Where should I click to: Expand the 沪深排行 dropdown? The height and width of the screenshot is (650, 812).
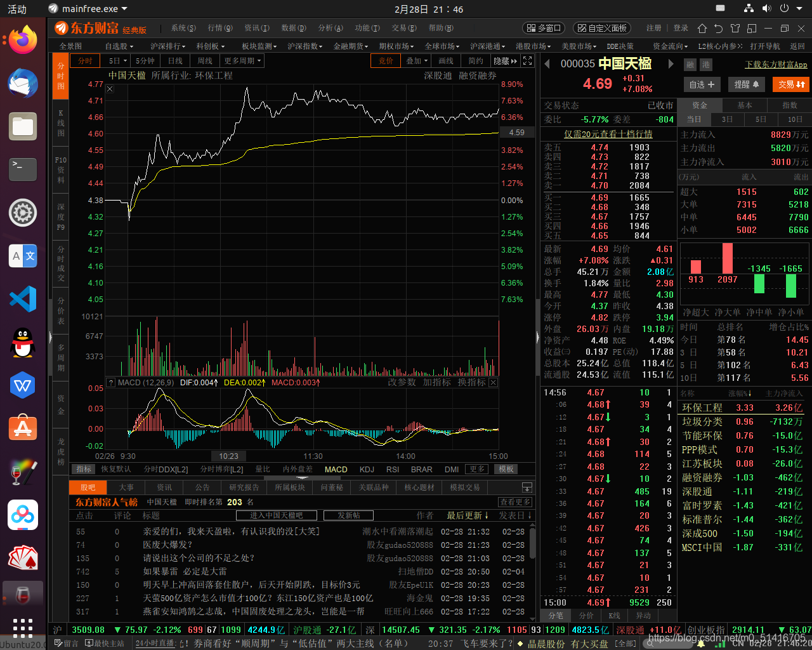pyautogui.click(x=168, y=46)
